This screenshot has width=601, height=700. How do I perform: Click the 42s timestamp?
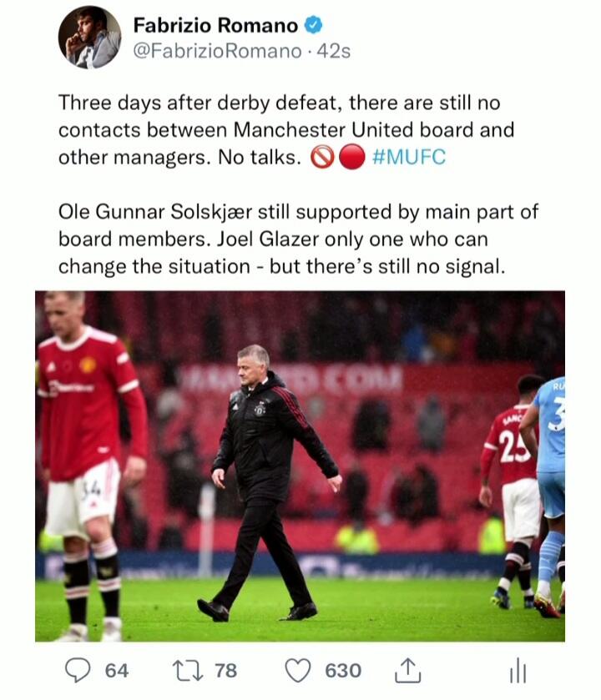(x=334, y=52)
